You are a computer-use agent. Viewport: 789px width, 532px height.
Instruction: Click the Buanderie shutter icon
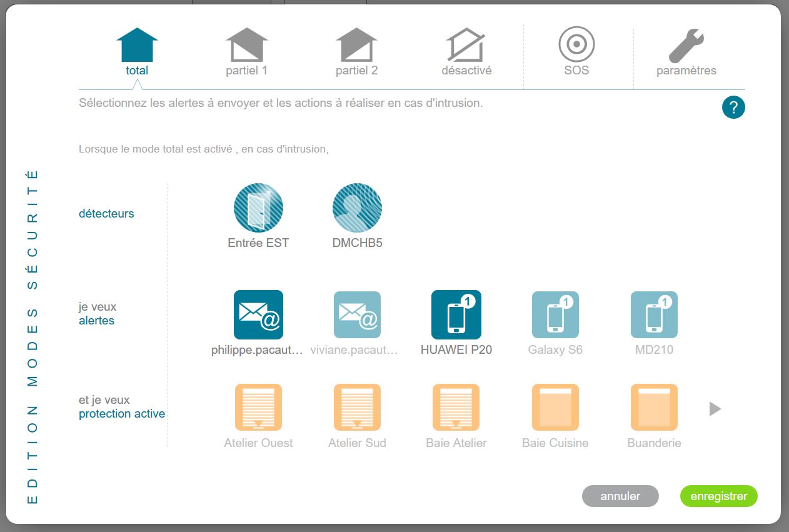(654, 408)
